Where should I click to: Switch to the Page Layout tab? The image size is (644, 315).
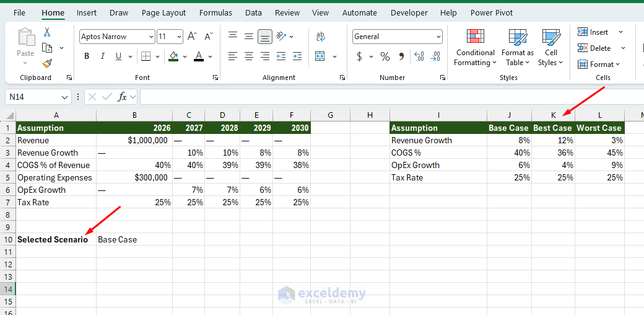click(163, 13)
